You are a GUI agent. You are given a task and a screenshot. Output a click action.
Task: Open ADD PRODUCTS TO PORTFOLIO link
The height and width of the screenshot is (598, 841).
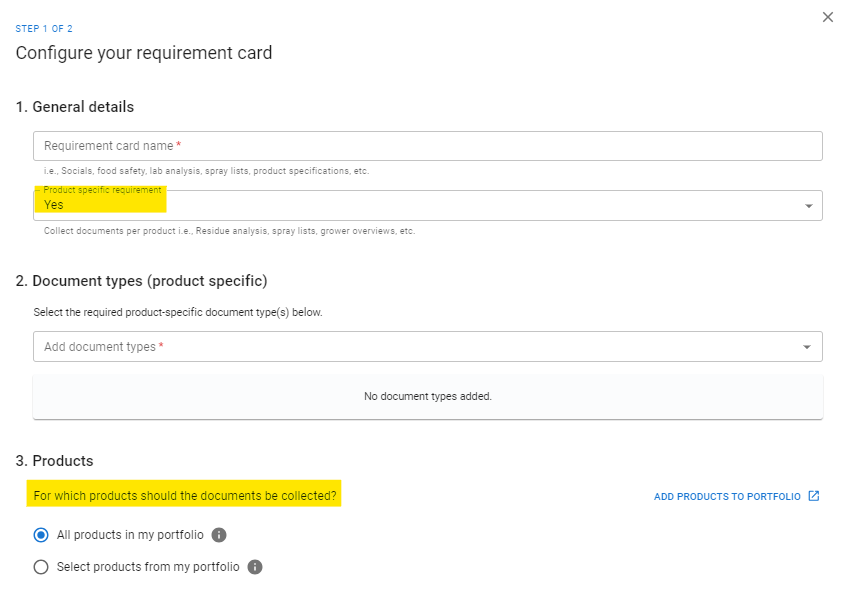tap(727, 497)
